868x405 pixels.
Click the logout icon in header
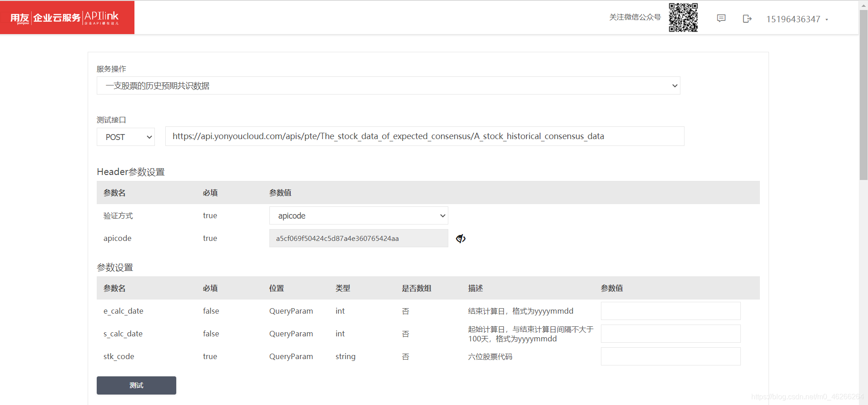(747, 19)
